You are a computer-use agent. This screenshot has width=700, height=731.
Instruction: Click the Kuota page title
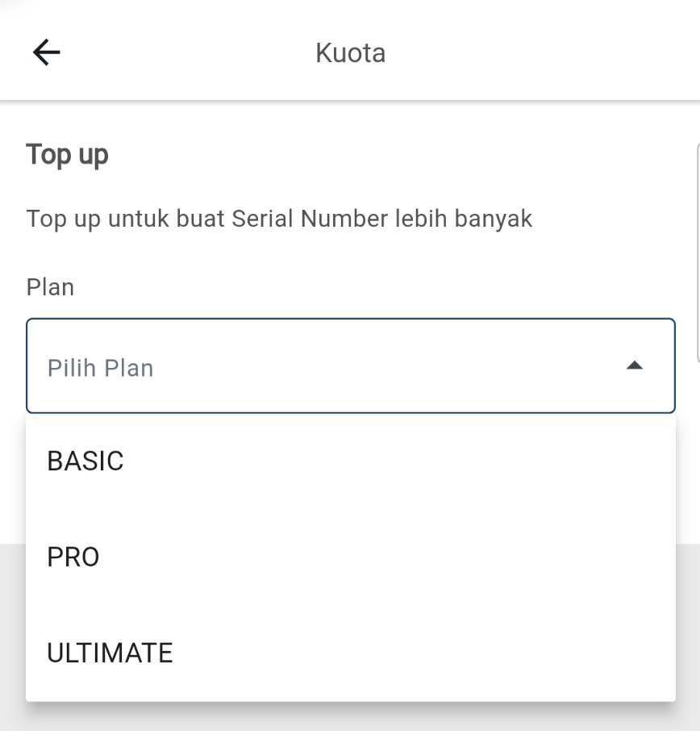[x=350, y=53]
